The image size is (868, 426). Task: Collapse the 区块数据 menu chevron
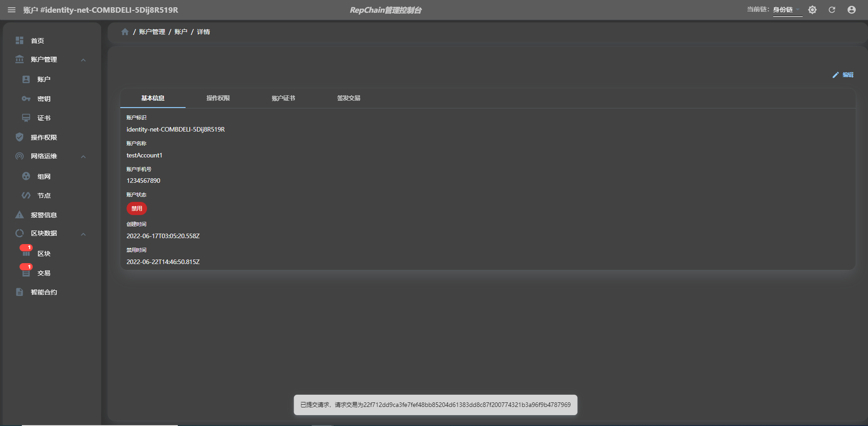tap(83, 234)
